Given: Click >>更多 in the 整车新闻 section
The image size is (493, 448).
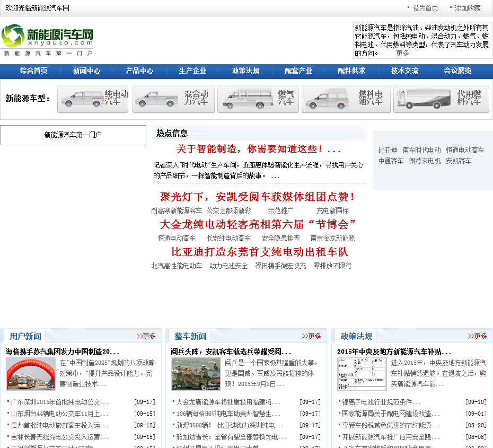Looking at the screenshot, I should [x=312, y=336].
